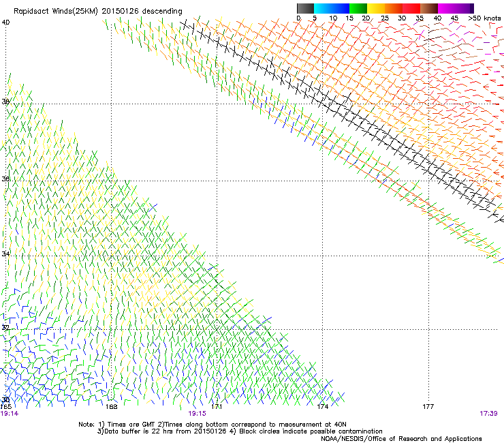Click the purple time stamp '19:15'
The width and height of the screenshot is (504, 443).
pos(197,414)
